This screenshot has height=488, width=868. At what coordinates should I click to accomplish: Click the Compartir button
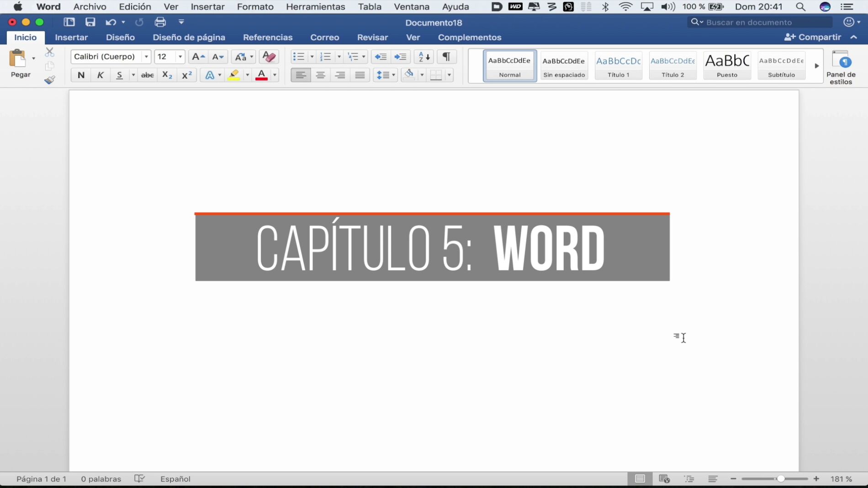pos(813,37)
